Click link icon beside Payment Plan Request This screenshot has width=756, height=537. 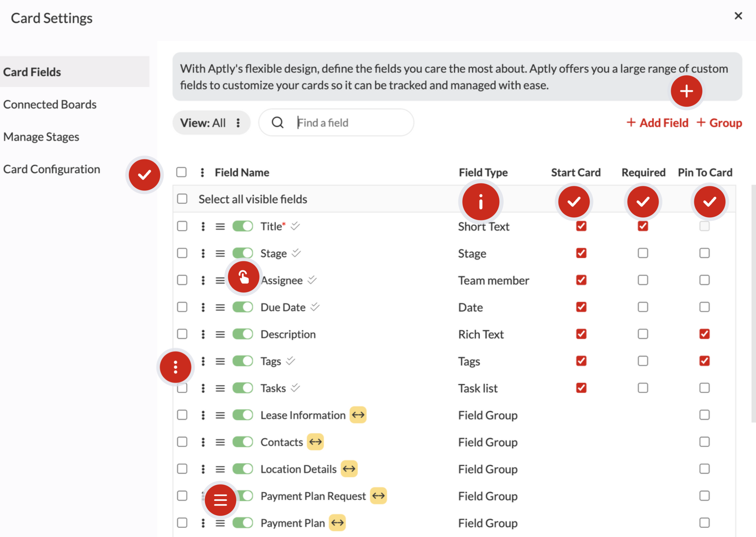(378, 496)
